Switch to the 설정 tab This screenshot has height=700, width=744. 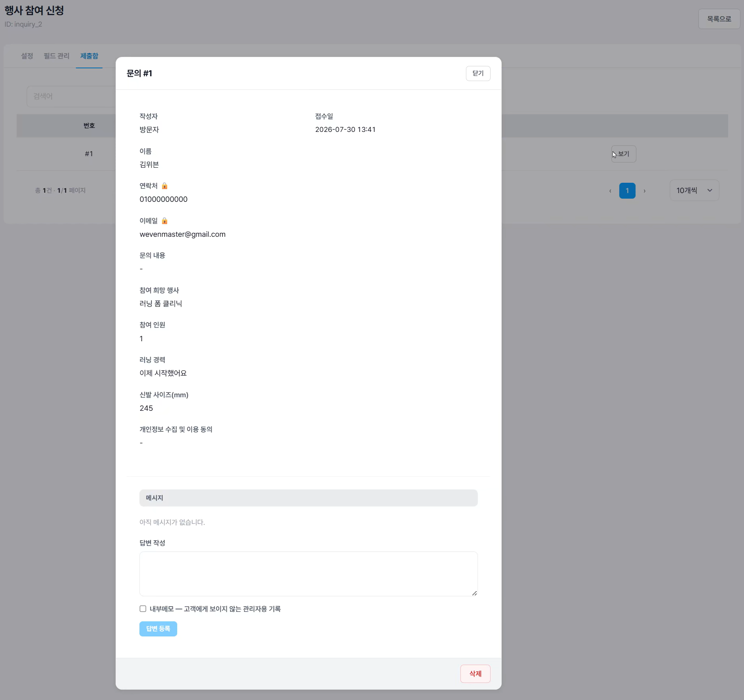27,56
